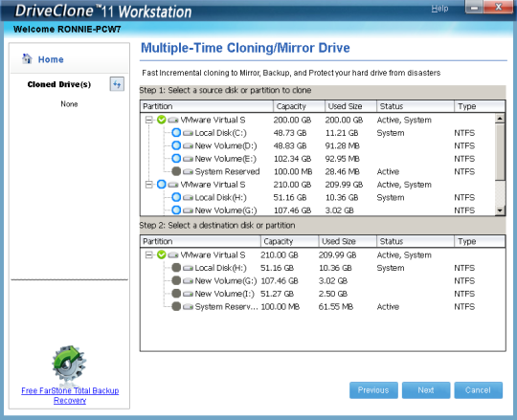The height and width of the screenshot is (420, 517).
Task: Select destination VMware Virtual S disk radio
Action: point(161,254)
